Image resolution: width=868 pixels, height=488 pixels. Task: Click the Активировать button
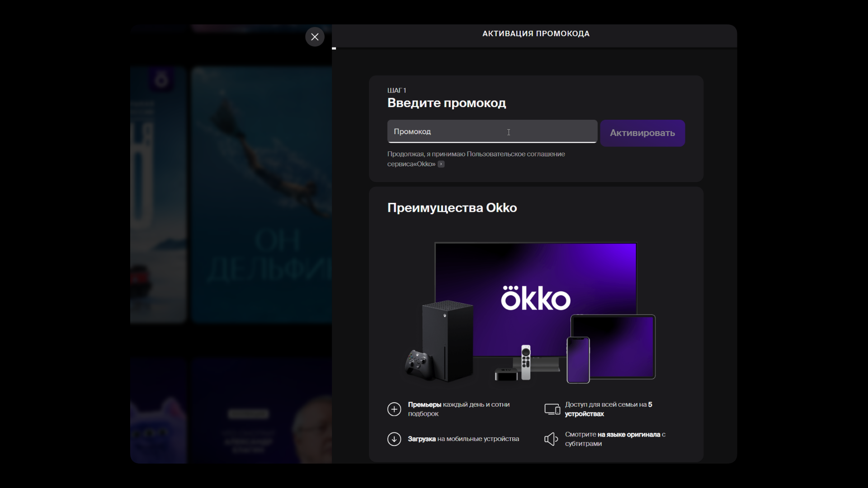click(642, 133)
